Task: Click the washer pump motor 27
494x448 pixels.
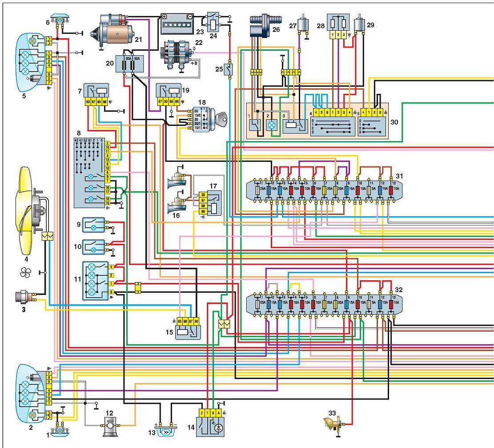Action: coord(303,27)
